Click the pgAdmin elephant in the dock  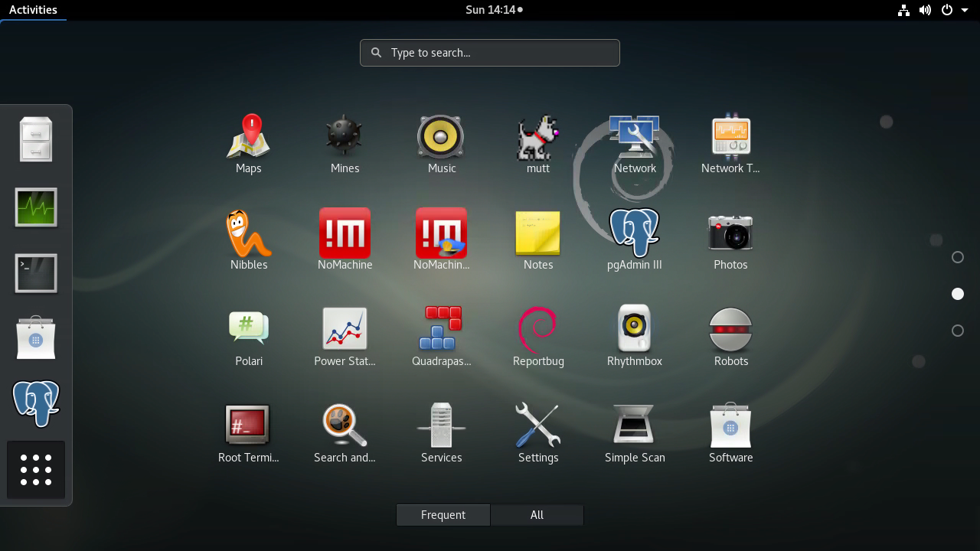[x=36, y=404]
